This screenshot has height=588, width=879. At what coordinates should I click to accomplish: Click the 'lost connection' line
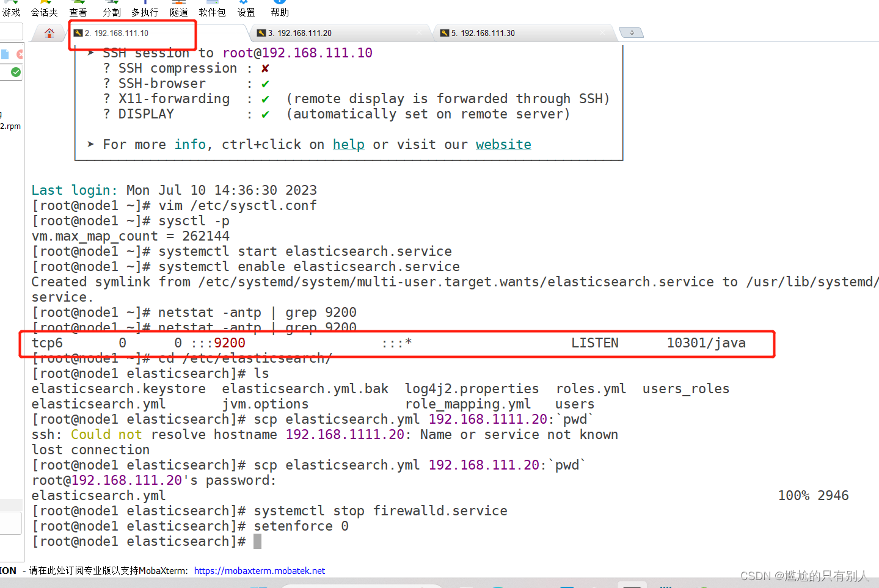[90, 450]
